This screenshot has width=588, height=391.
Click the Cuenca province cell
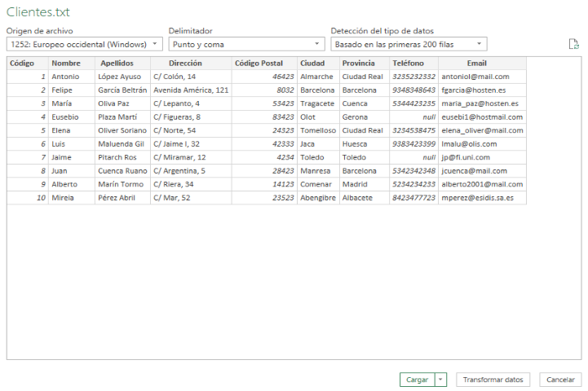click(x=365, y=103)
